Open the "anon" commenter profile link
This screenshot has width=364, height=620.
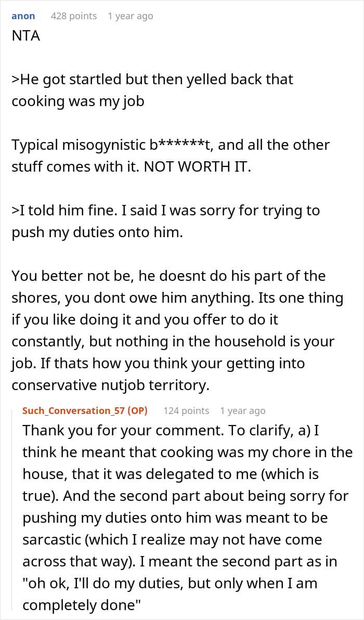tap(23, 16)
